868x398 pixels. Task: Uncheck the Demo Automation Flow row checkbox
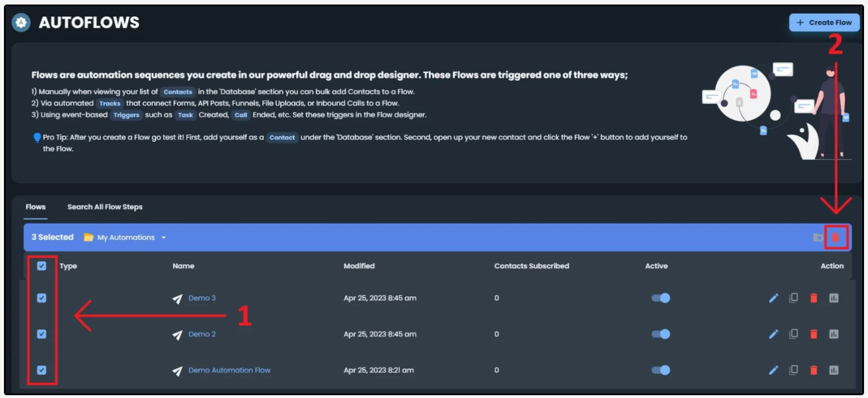[x=42, y=370]
